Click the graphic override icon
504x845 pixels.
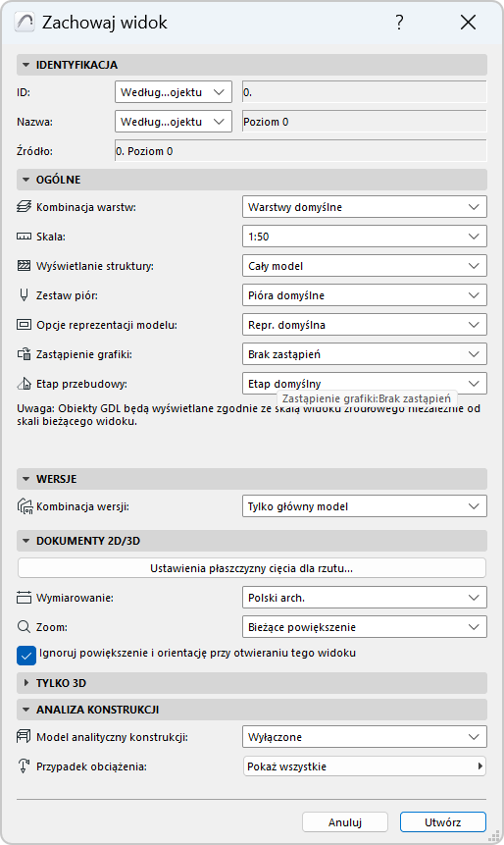(x=24, y=354)
